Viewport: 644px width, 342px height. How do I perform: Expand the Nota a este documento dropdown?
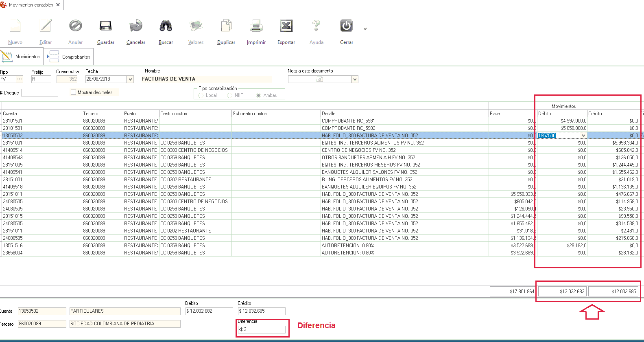355,79
